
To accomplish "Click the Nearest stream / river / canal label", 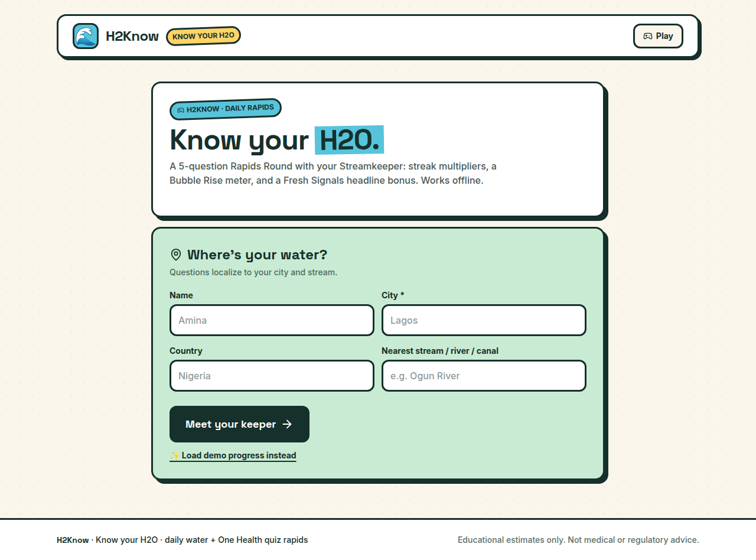I will point(440,351).
